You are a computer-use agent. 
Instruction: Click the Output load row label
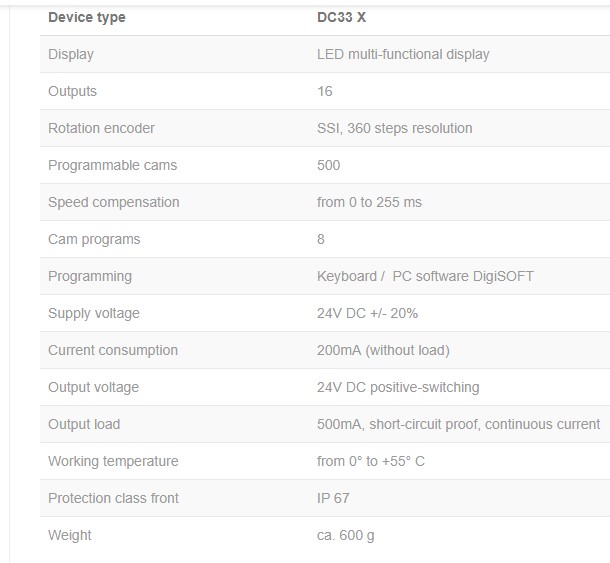84,424
